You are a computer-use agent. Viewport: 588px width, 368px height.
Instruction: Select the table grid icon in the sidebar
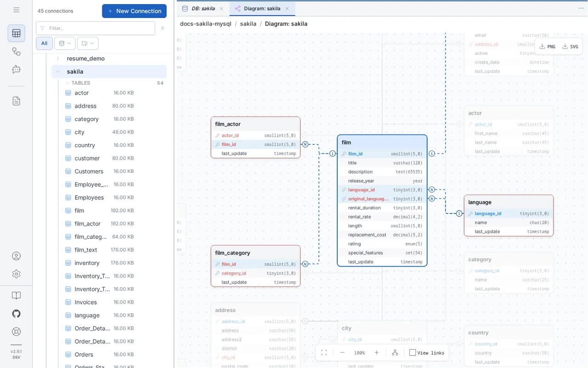(x=16, y=33)
